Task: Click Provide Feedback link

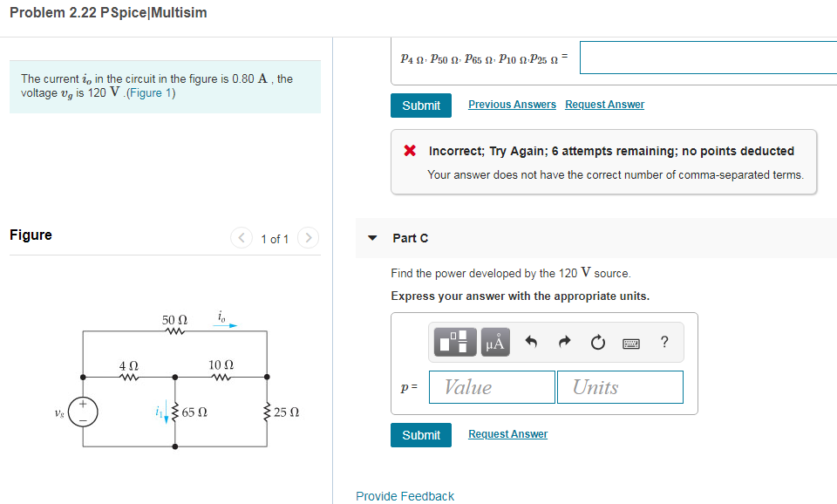Action: tap(405, 495)
